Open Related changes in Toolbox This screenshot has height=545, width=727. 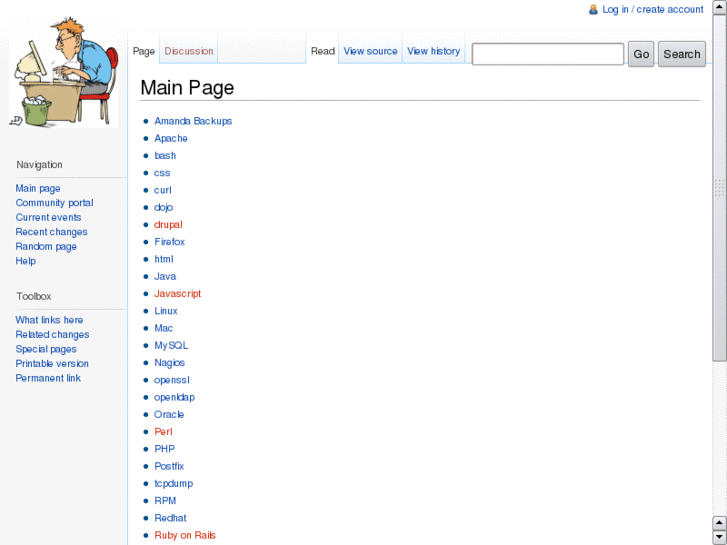tap(52, 334)
